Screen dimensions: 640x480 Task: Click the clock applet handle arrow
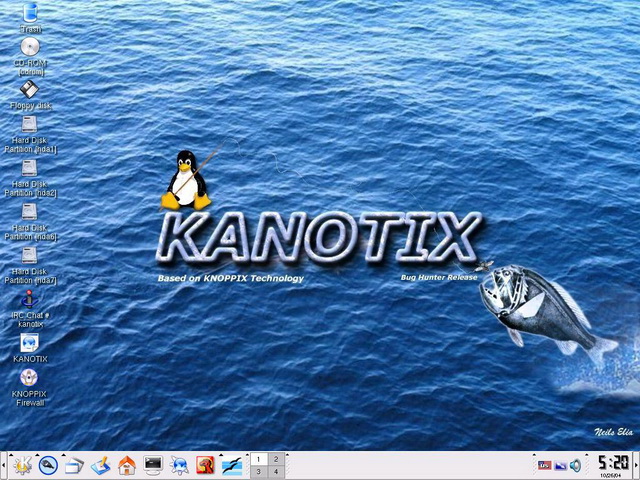[588, 454]
